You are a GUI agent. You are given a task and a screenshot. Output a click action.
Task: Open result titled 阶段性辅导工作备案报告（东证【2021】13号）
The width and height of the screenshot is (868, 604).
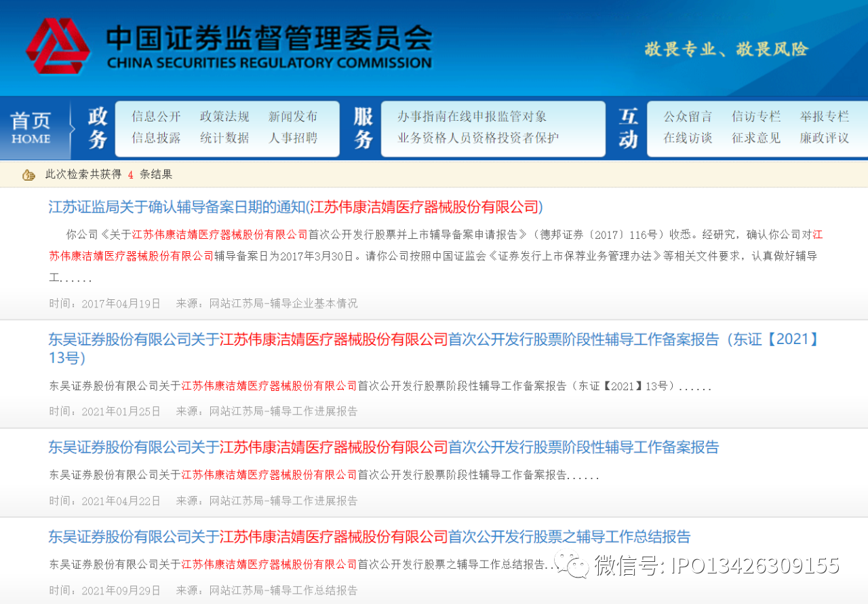click(x=434, y=348)
